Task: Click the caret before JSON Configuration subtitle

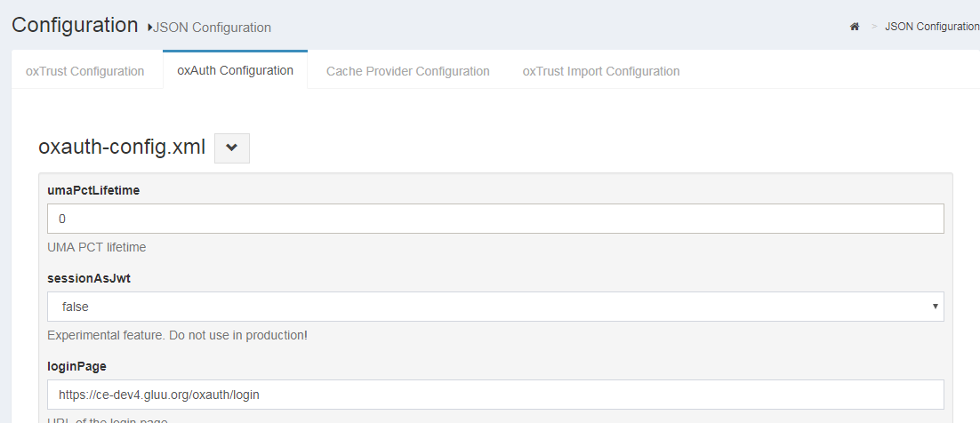Action: point(150,28)
